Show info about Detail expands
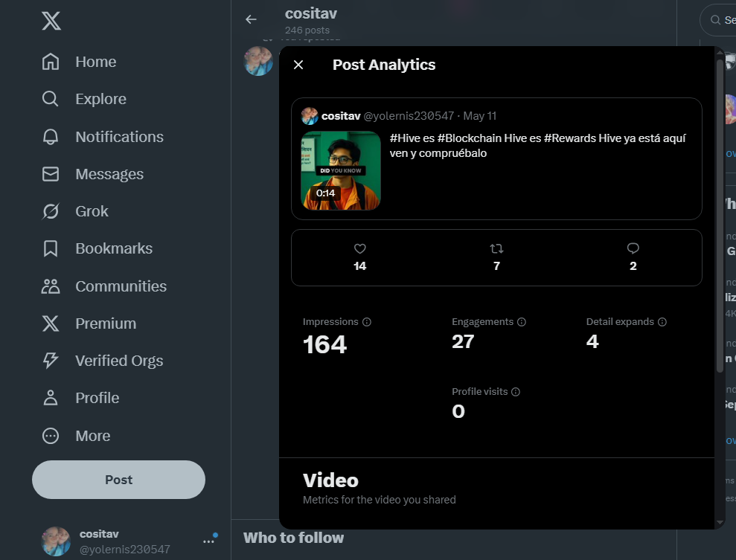Image resolution: width=736 pixels, height=560 pixels. (x=662, y=322)
